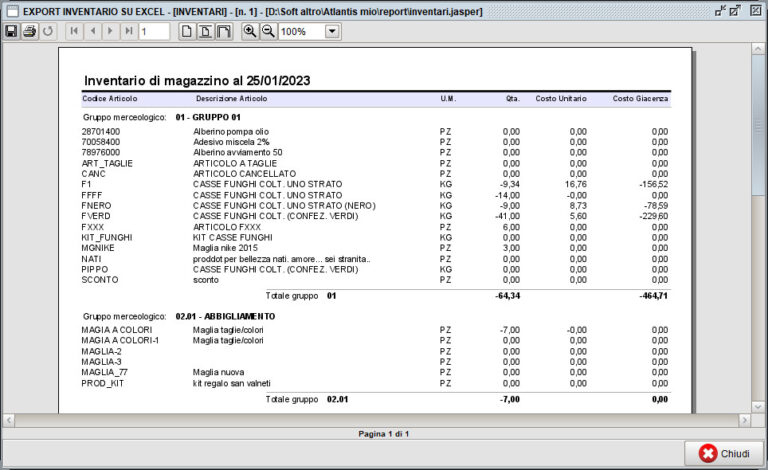Click the horizontal scrollbar right arrow

(744, 420)
